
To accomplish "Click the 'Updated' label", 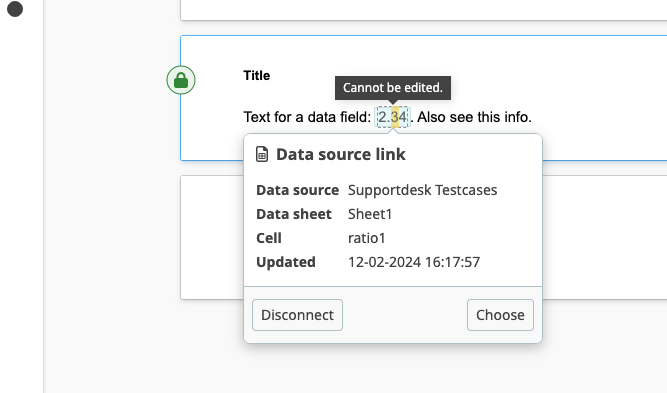I will click(286, 262).
